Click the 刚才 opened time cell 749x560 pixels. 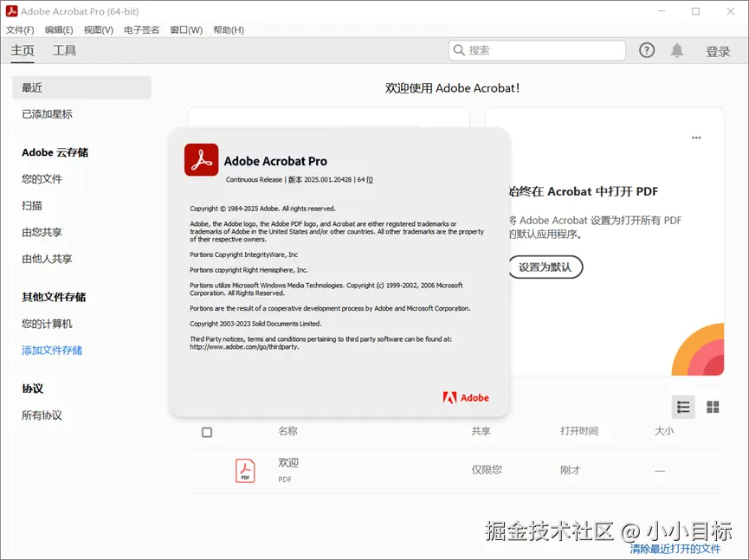tap(571, 470)
